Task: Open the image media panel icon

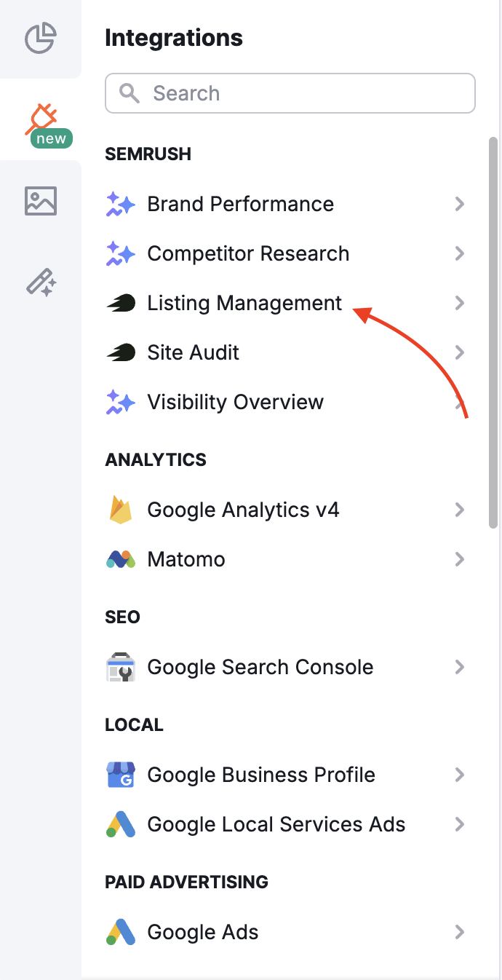Action: [40, 200]
